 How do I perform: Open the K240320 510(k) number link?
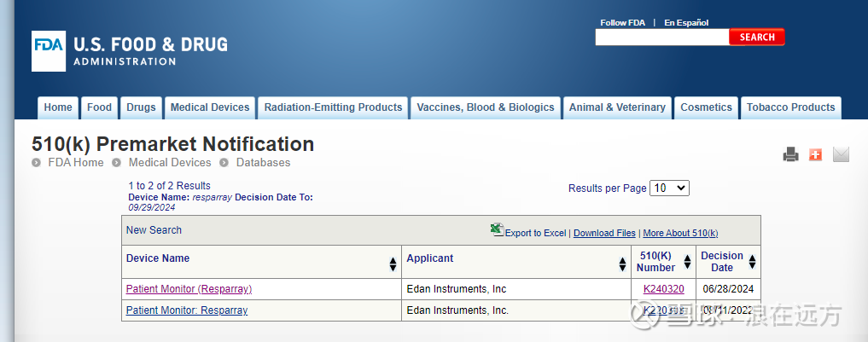663,289
